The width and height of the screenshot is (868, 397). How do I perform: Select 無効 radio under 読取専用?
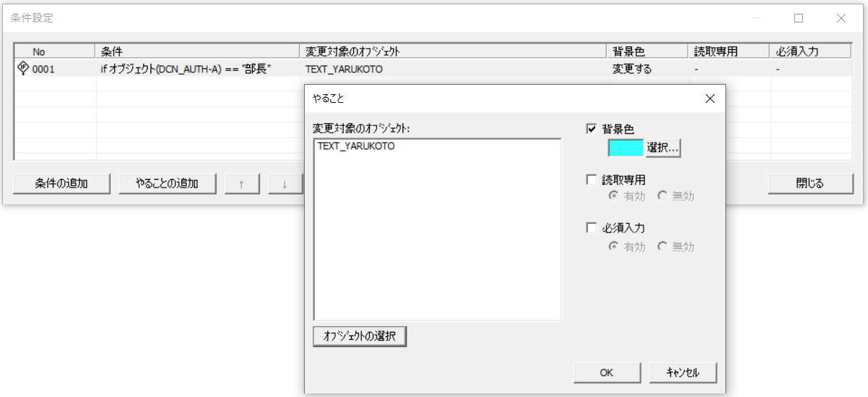click(x=662, y=196)
